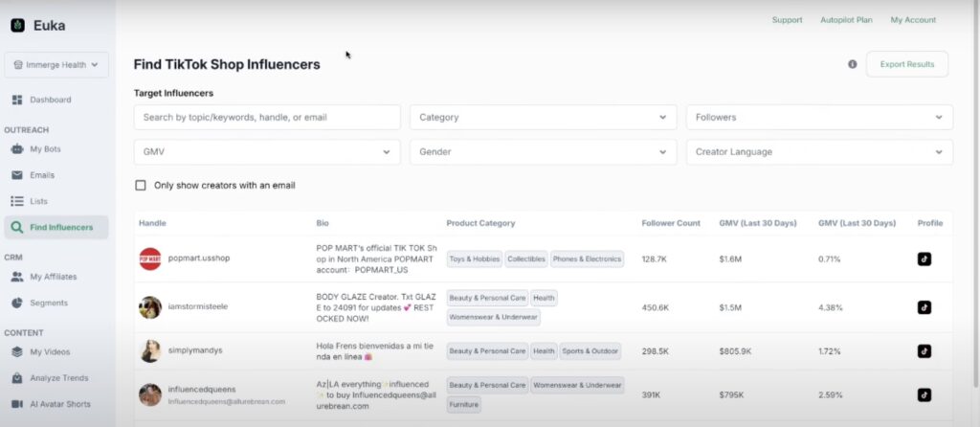Focus the topic/keywords search field
The height and width of the screenshot is (427, 980).
(267, 118)
